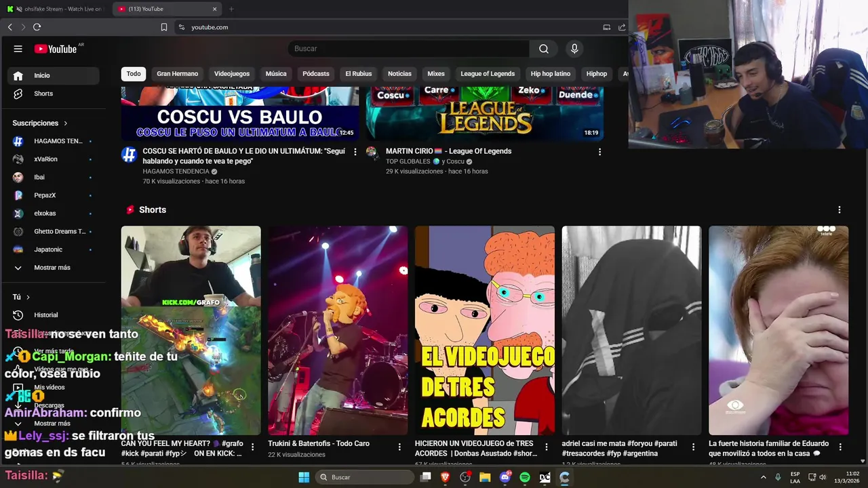This screenshot has height=488, width=868.
Task: Open Trukini & Batertofis short
Action: (x=338, y=330)
